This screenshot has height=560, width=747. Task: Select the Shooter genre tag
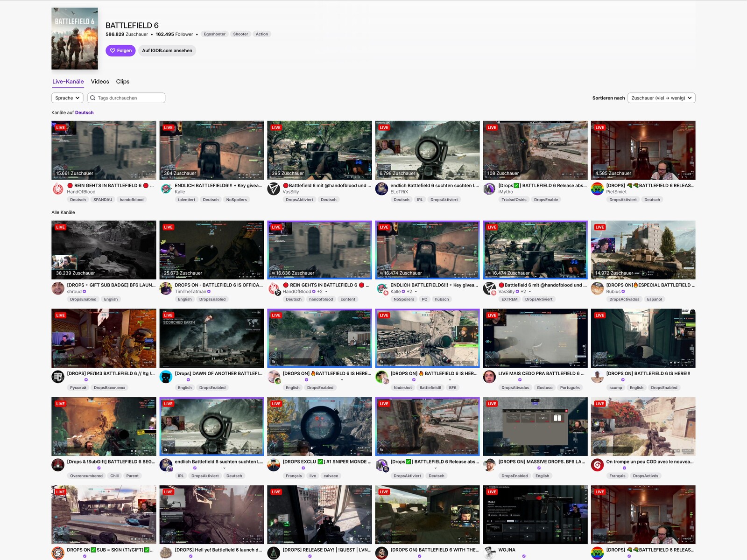pyautogui.click(x=240, y=34)
